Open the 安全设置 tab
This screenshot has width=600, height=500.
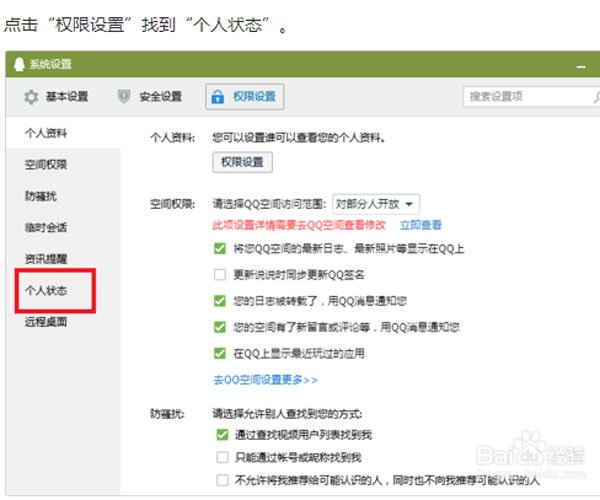150,97
